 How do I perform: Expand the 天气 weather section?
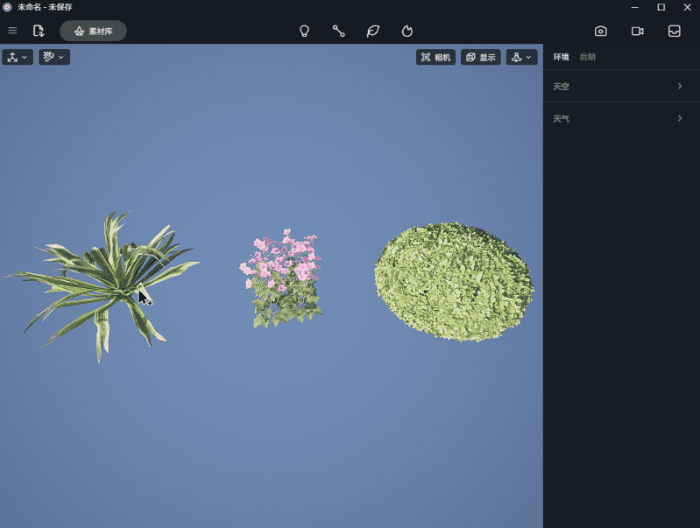click(x=618, y=118)
